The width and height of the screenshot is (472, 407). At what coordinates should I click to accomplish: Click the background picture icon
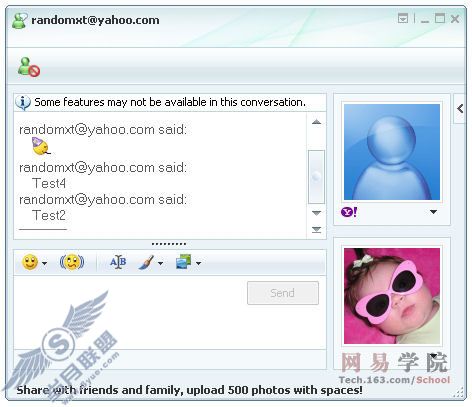click(x=184, y=262)
